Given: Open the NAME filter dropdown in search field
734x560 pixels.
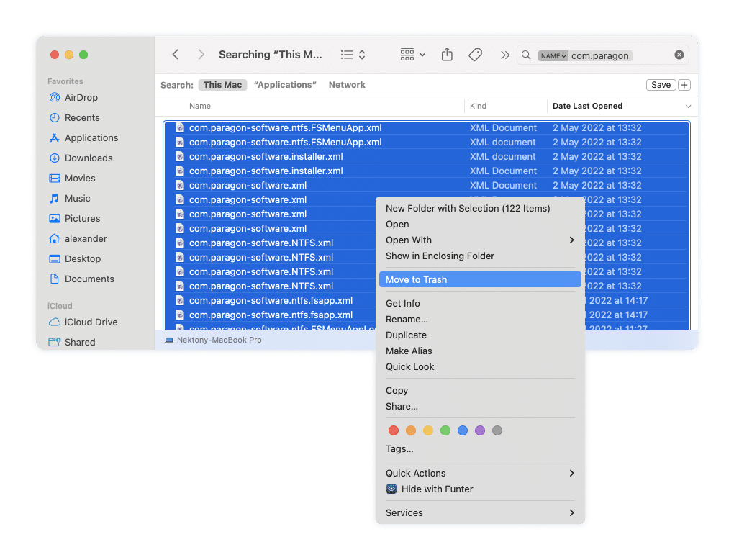Looking at the screenshot, I should 553,55.
